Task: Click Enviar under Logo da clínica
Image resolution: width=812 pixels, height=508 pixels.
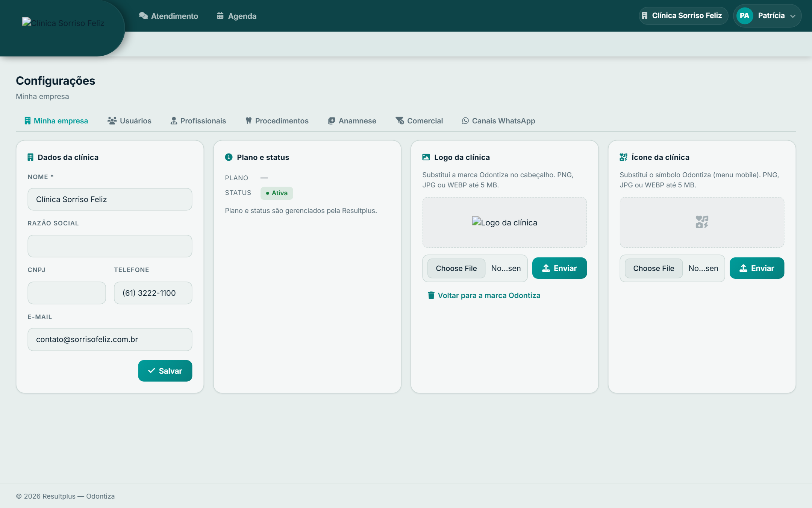Action: pyautogui.click(x=559, y=268)
